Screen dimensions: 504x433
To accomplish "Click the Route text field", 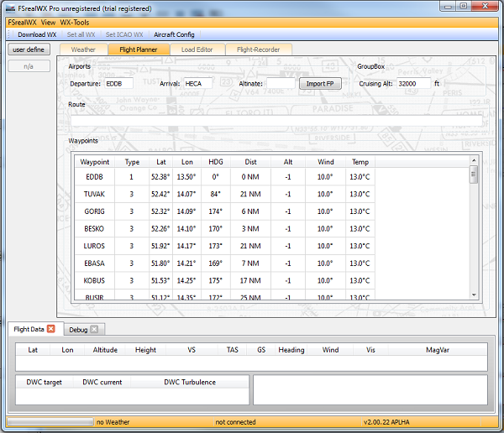I will point(276,121).
